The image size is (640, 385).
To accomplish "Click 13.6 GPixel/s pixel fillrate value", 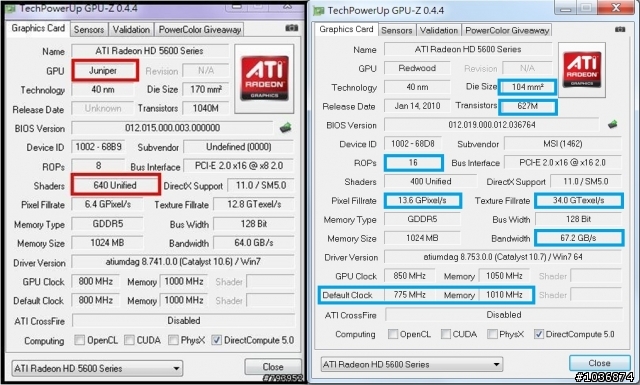I will (422, 200).
